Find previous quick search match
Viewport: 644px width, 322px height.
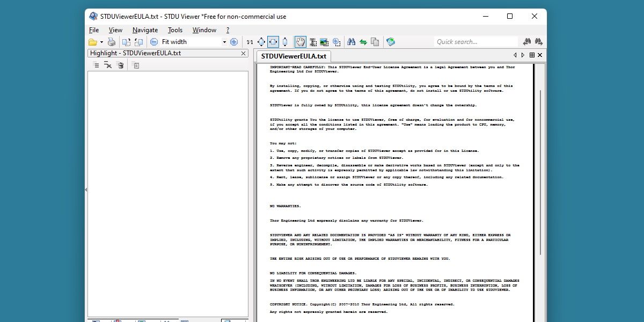click(x=527, y=42)
